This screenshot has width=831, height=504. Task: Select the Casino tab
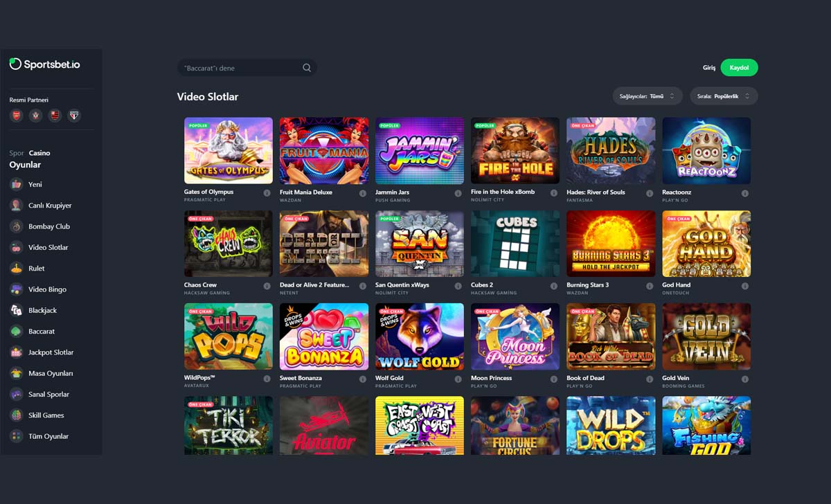click(39, 153)
